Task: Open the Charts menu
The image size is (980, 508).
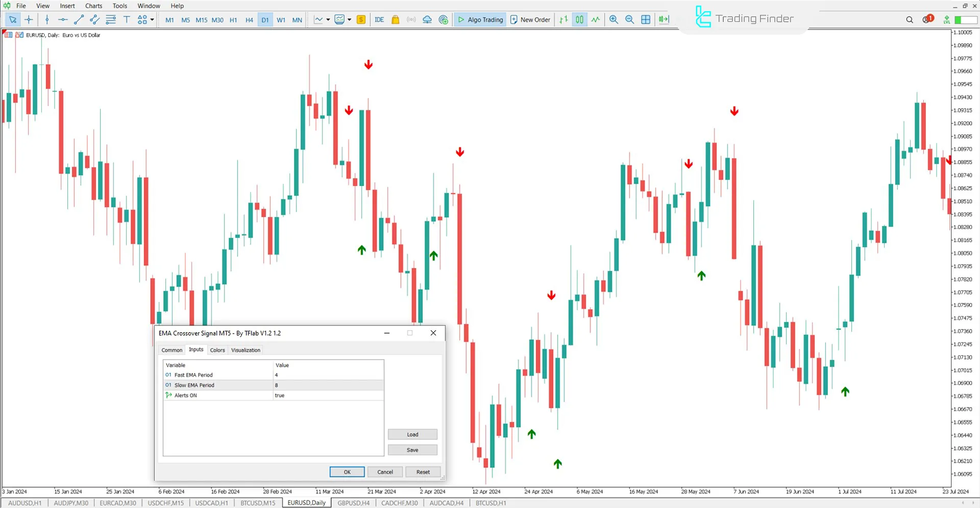Action: click(x=93, y=6)
